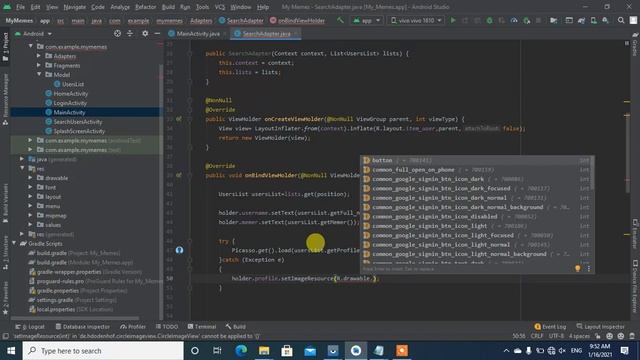
Task: Open the Mail app from taskbar
Action: click(310, 351)
